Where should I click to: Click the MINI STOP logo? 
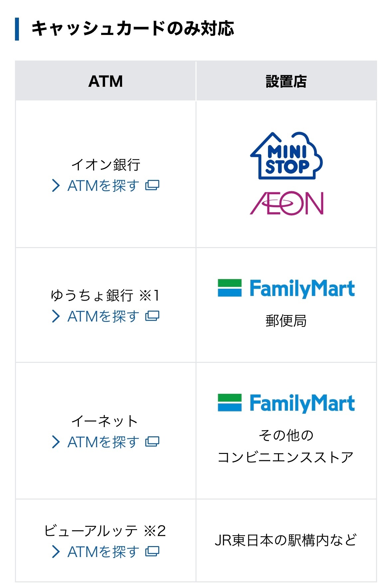tap(286, 156)
